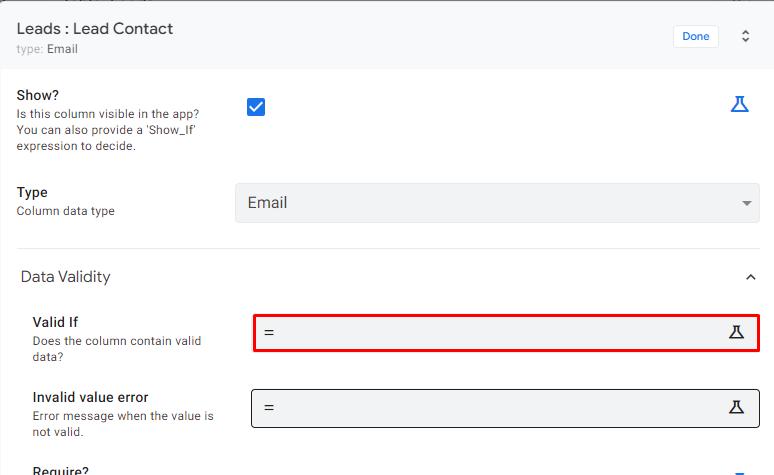Click the Invalid value error input field

click(505, 408)
